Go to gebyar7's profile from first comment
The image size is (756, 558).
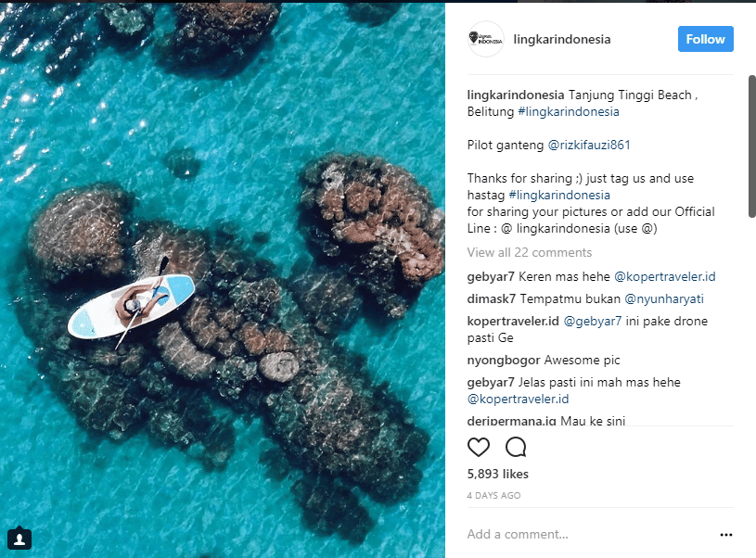click(491, 276)
